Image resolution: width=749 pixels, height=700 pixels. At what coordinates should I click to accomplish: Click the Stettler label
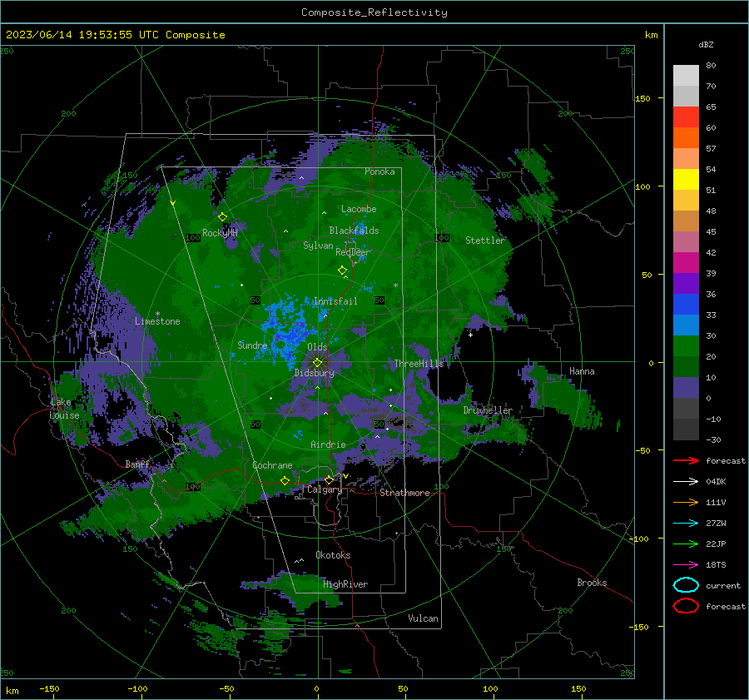tap(485, 241)
